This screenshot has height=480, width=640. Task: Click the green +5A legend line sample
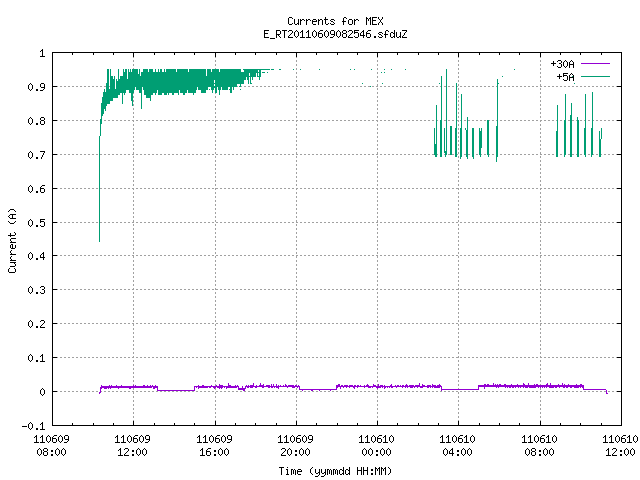tap(595, 76)
